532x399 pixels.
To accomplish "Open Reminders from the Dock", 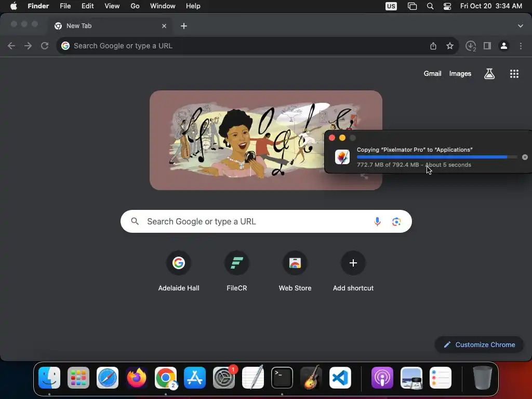I will (x=441, y=378).
